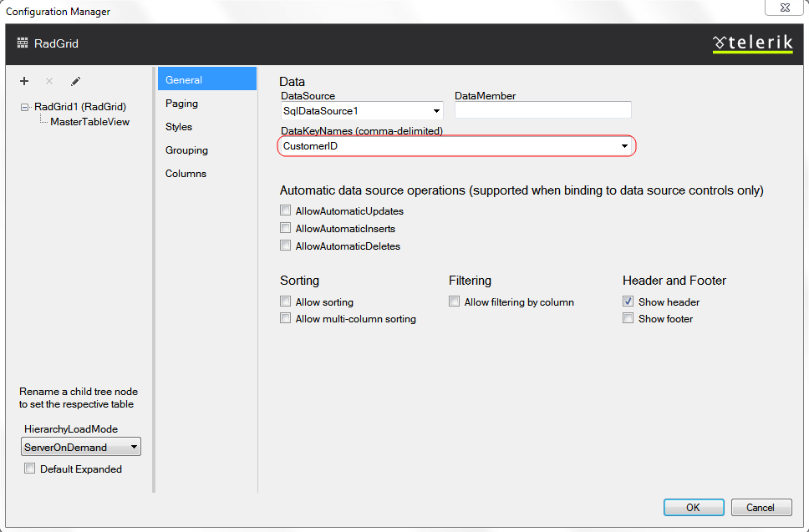This screenshot has height=532, width=809.
Task: Uncheck the Show header checkbox
Action: 628,302
